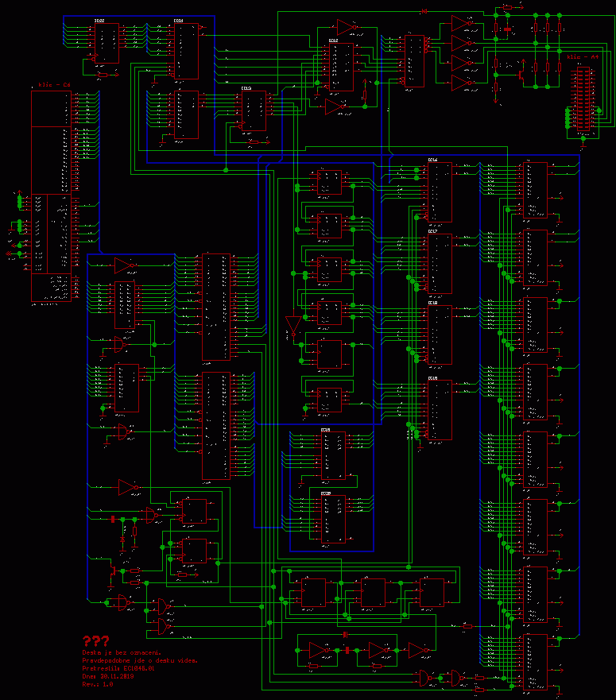
Task: Select the IC17 chip block
Action: point(440,264)
